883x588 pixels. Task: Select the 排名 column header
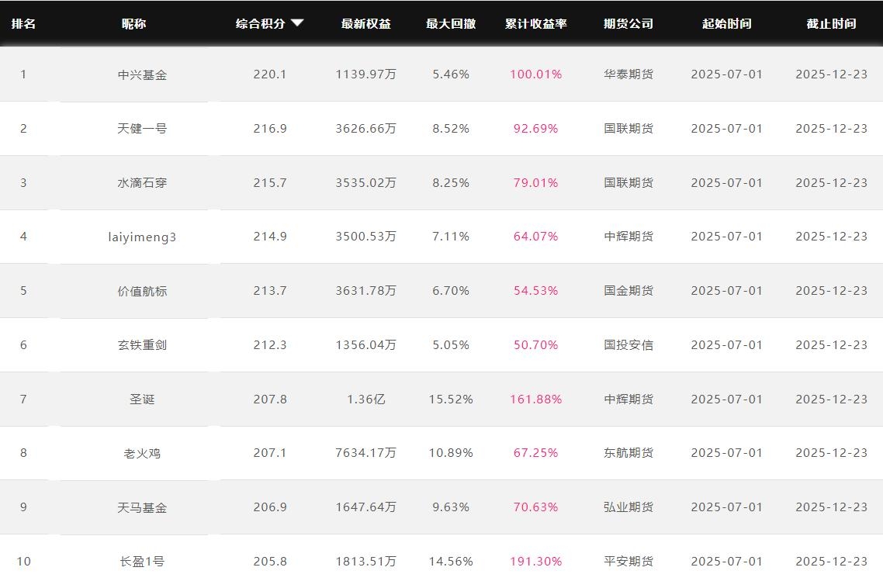(23, 23)
